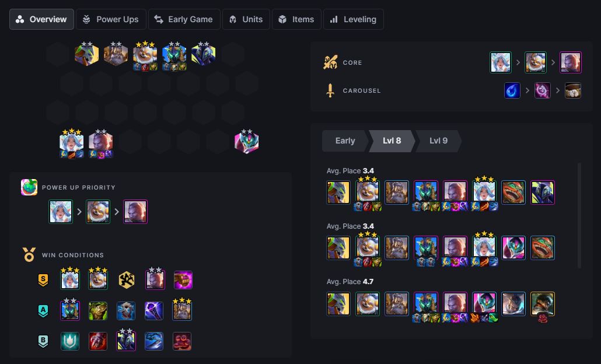The width and height of the screenshot is (601, 364).
Task: Select the Lvl 8 stage button
Action: tap(392, 141)
